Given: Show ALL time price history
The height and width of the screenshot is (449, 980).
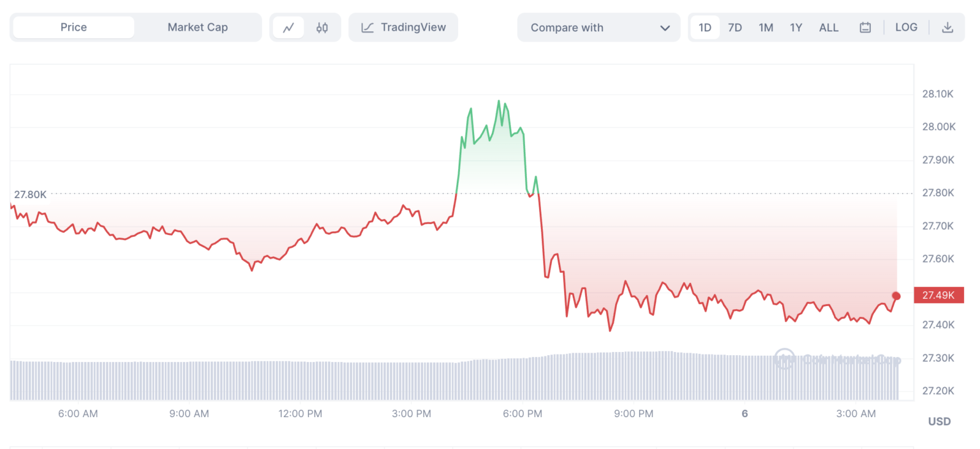Looking at the screenshot, I should tap(829, 27).
